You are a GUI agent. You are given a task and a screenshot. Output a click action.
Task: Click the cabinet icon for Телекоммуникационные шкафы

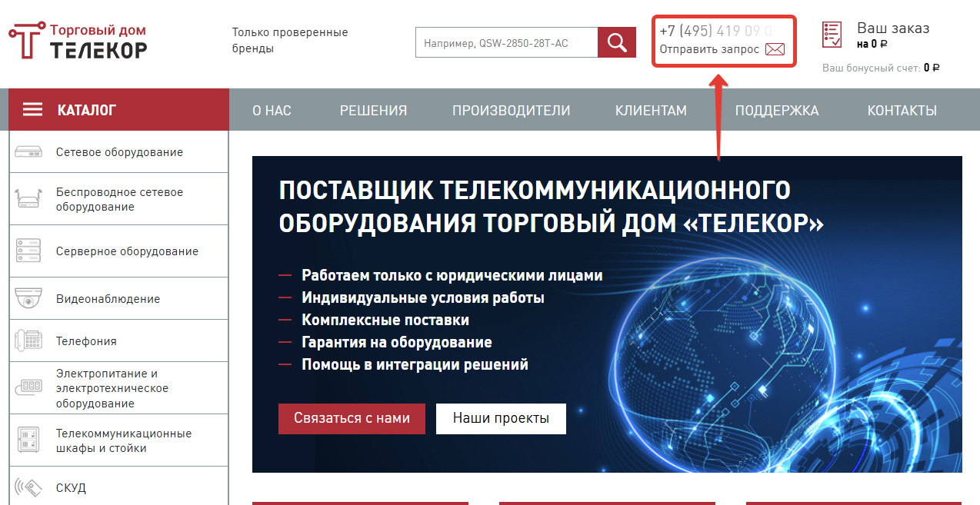[28, 440]
